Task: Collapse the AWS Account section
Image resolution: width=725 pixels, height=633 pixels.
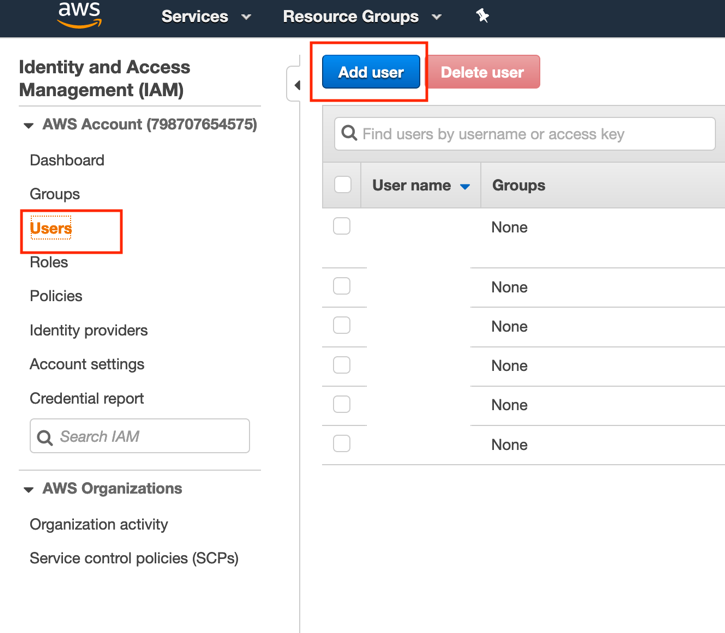Action: click(x=29, y=125)
